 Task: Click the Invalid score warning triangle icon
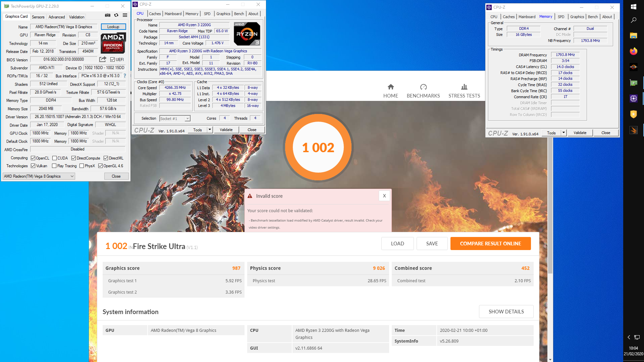(250, 196)
